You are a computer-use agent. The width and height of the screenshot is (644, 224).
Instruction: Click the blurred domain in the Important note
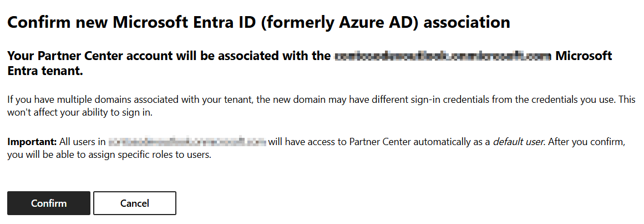coord(187,142)
